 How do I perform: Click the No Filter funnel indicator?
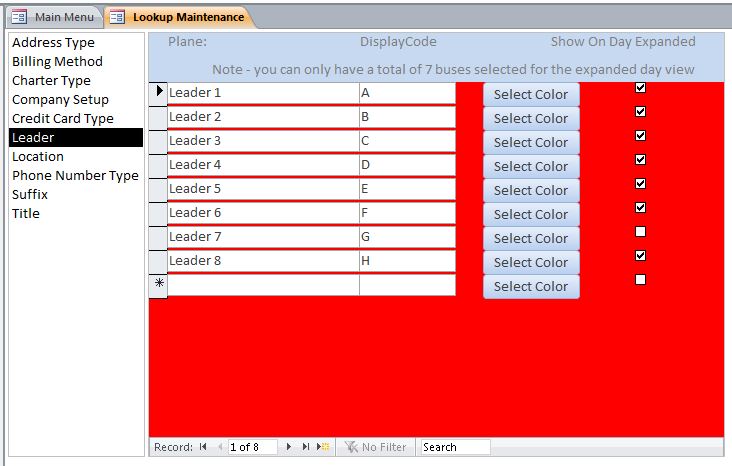375,447
